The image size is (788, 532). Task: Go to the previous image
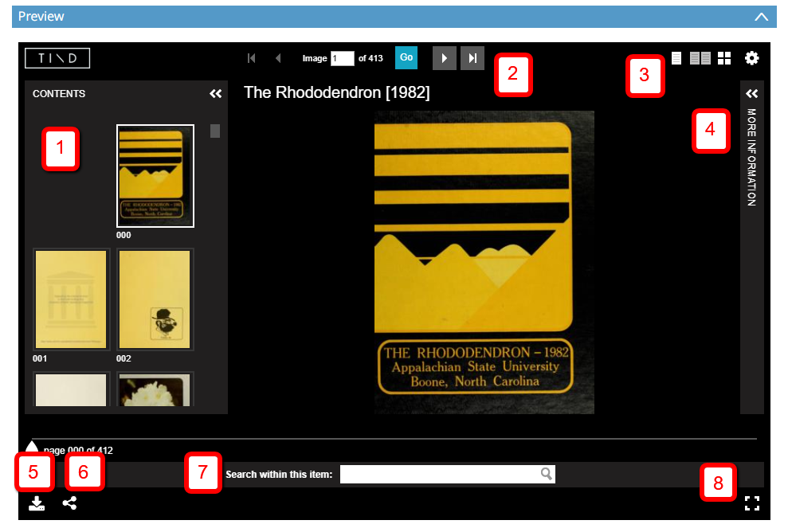(278, 58)
